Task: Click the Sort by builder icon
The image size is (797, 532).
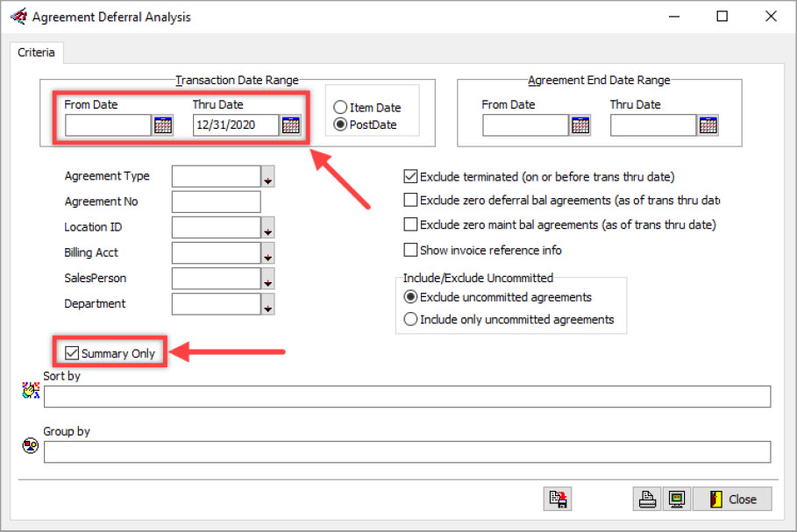Action: coord(31,392)
